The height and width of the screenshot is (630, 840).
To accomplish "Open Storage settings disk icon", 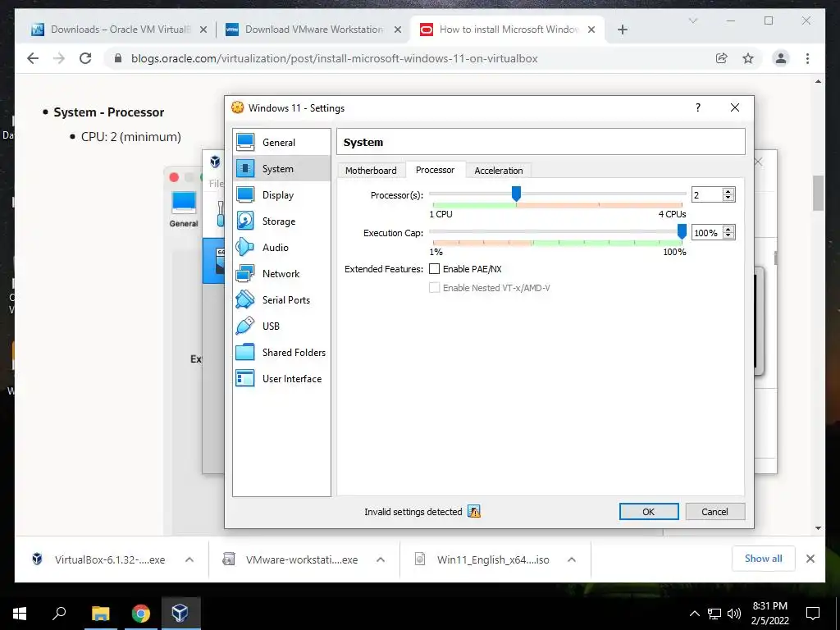I will tap(245, 221).
